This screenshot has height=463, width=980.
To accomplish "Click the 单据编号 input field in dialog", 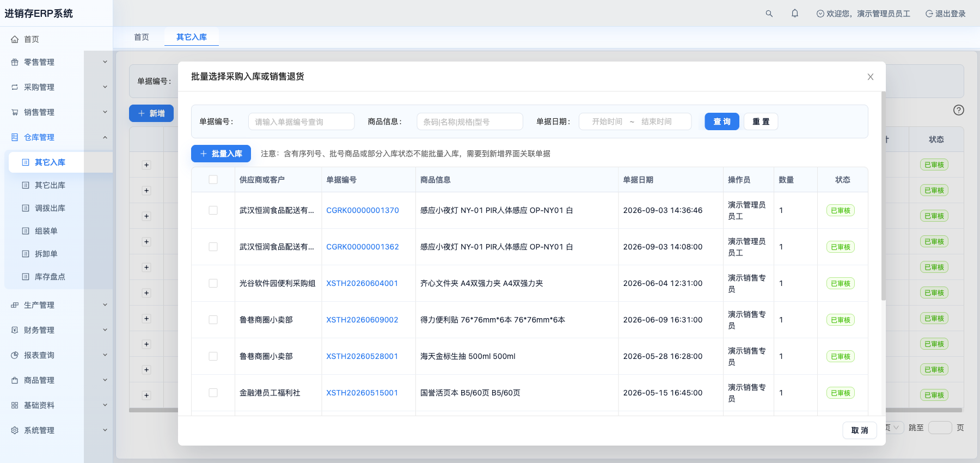I will pyautogui.click(x=301, y=121).
